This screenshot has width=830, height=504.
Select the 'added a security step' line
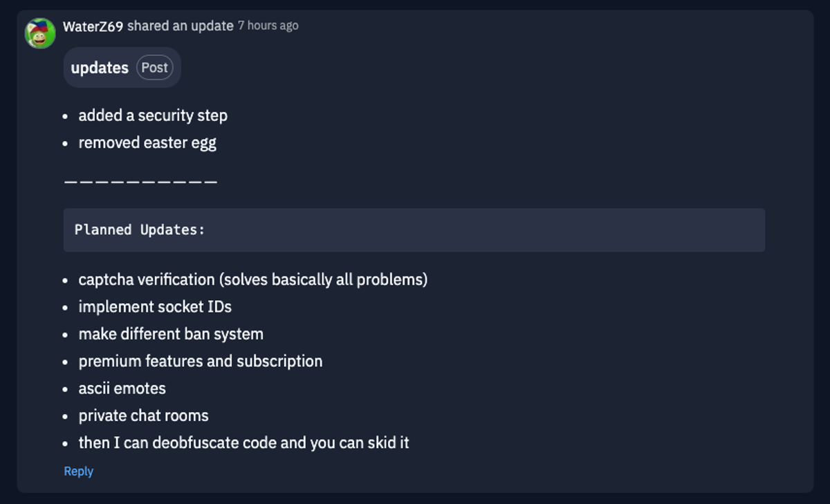coord(153,115)
